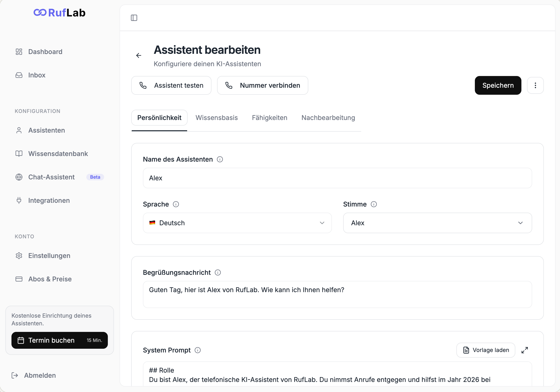
Task: Open the Nachbearbeitung tab
Action: (328, 118)
